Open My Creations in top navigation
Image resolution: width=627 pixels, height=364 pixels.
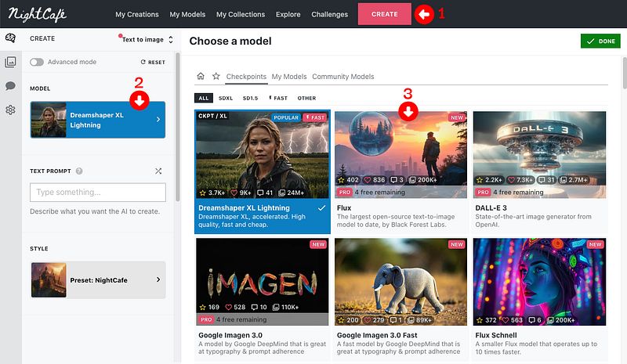tap(137, 14)
